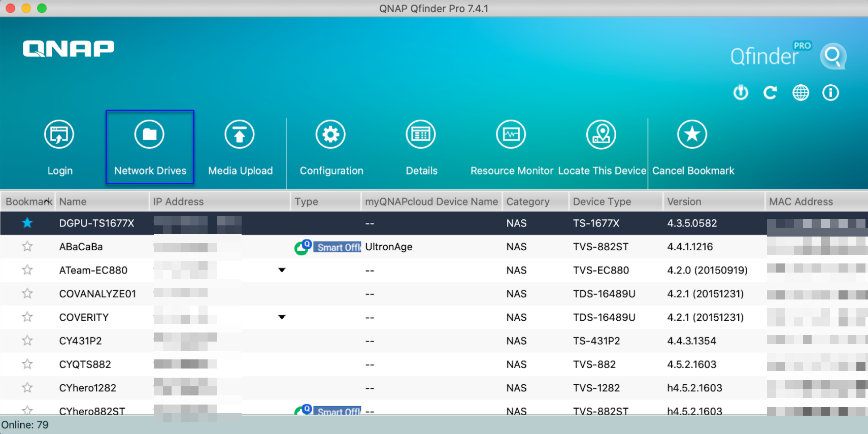The height and width of the screenshot is (434, 868).
Task: Select the CYQTS882 device name
Action: 85,364
